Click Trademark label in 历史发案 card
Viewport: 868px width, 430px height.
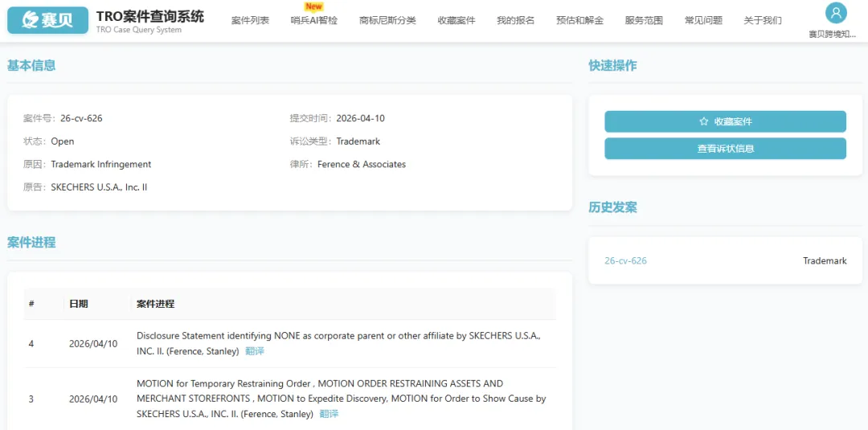click(x=825, y=260)
